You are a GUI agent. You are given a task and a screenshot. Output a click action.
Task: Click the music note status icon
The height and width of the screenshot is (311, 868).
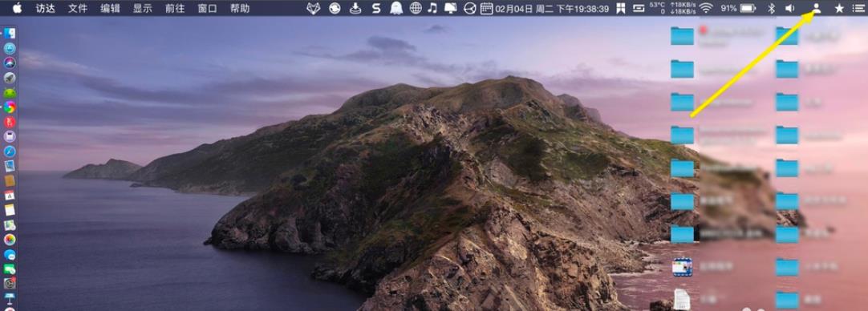432,8
